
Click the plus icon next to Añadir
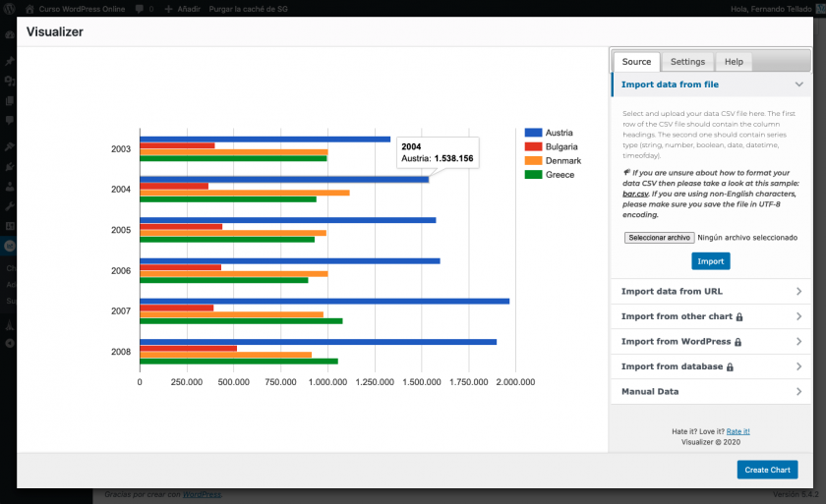point(169,8)
